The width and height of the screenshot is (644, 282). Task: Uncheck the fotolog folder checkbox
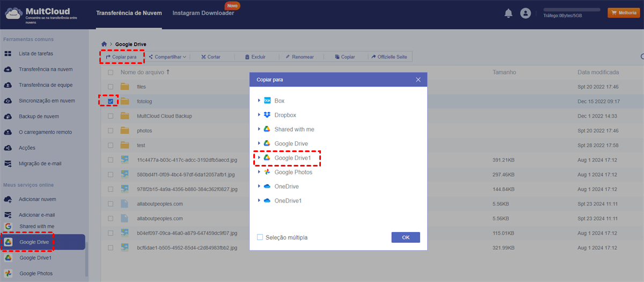111,101
